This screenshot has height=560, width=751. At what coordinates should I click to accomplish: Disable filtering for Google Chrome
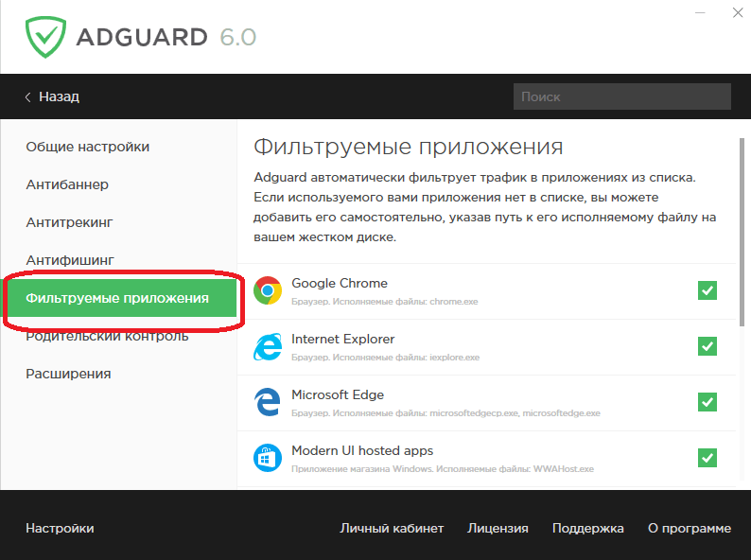click(707, 290)
